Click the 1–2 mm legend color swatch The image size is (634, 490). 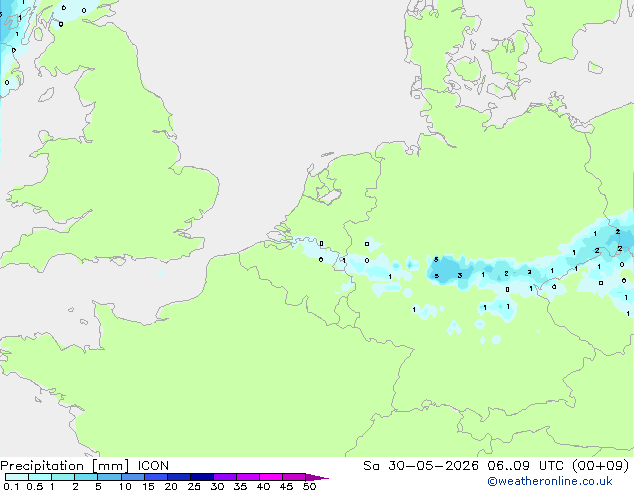63,477
